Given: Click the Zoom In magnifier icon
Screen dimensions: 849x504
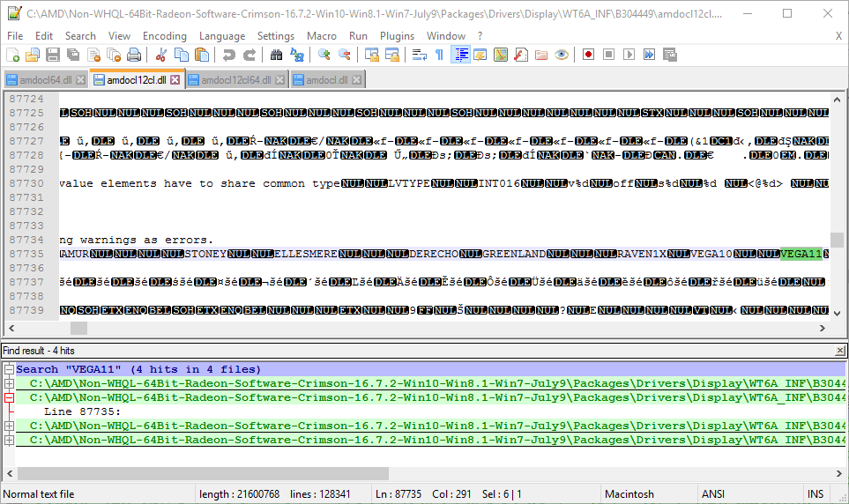Looking at the screenshot, I should coord(324,55).
